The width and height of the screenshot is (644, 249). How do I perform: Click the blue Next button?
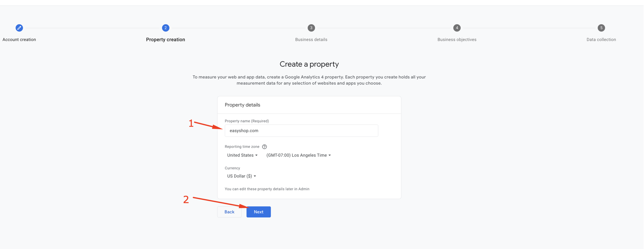click(259, 212)
